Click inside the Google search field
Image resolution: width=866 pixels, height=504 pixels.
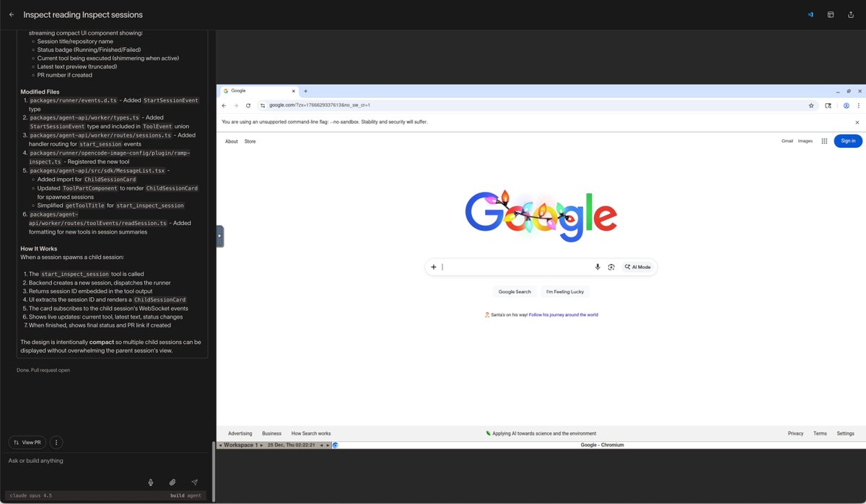click(x=516, y=267)
